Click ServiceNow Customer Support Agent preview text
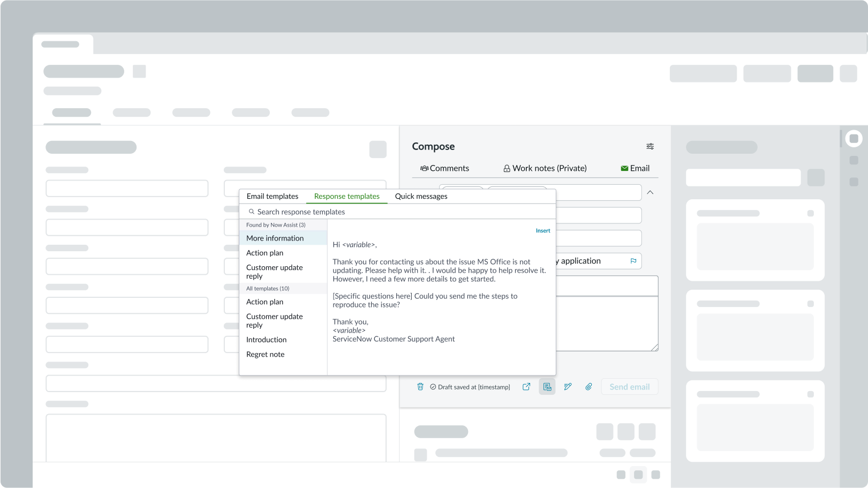 point(394,339)
